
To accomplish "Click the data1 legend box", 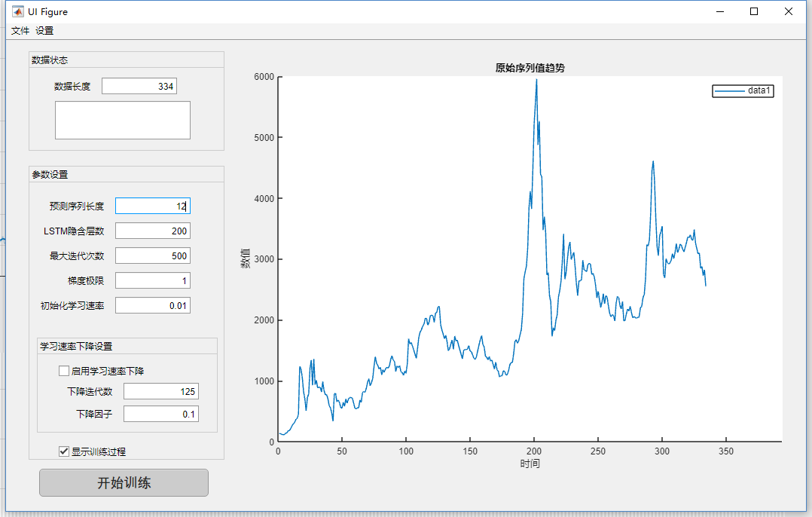I will tap(743, 90).
